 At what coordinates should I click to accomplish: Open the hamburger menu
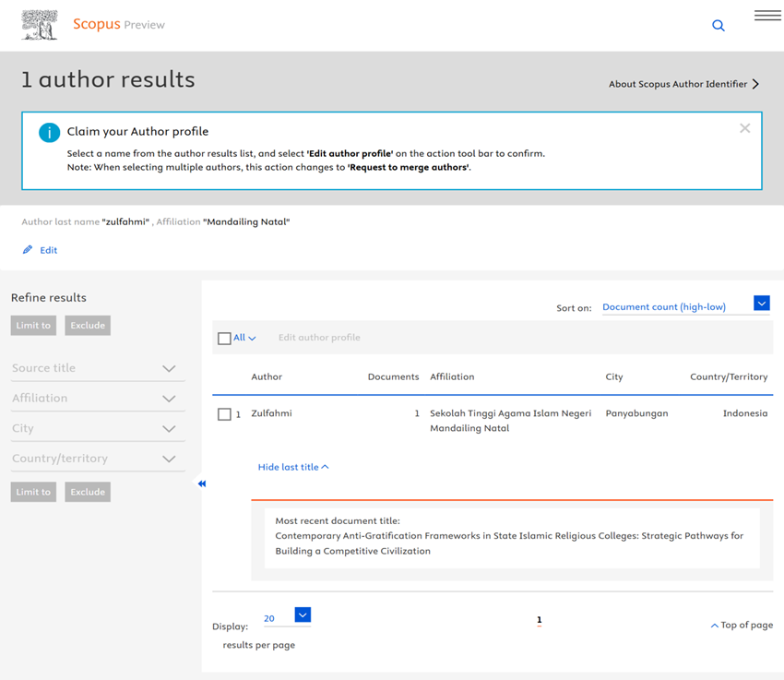click(x=767, y=16)
